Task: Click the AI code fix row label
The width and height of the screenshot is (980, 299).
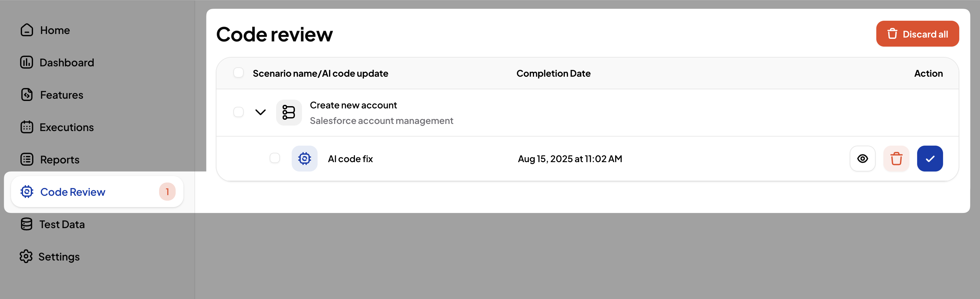Action: tap(350, 159)
